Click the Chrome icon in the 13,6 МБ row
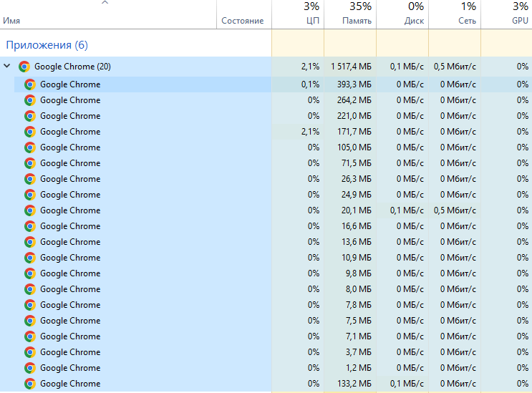The width and height of the screenshot is (532, 393). coord(30,242)
